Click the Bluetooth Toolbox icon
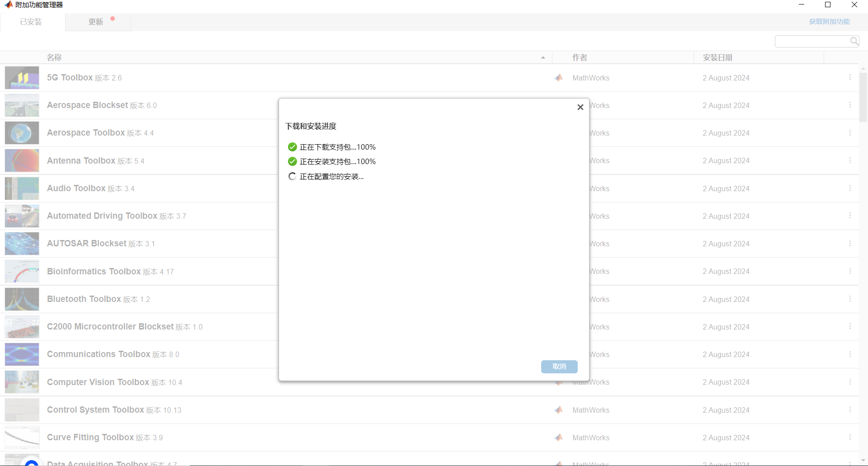868x466 pixels. point(22,299)
